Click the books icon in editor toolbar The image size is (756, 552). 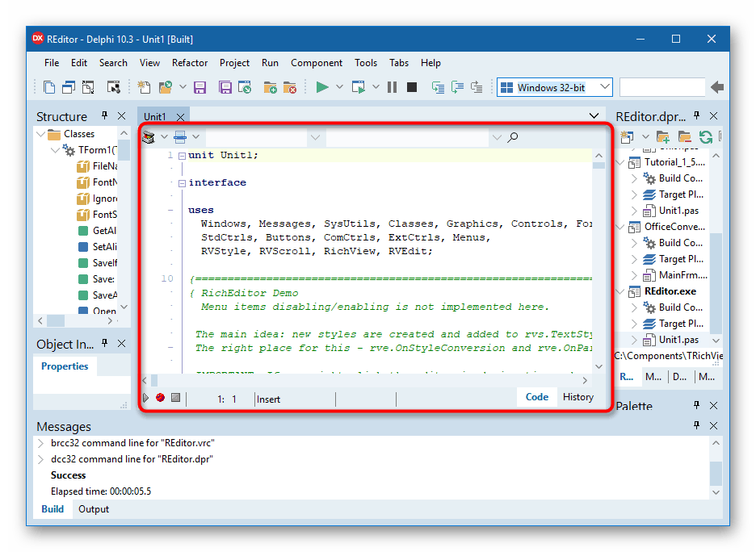point(149,137)
